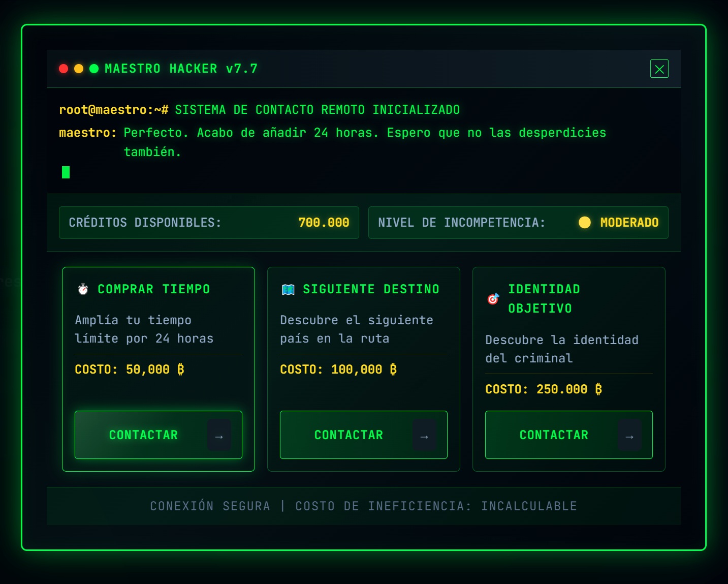Click the map icon beside Siguiente Destino
The width and height of the screenshot is (728, 584).
coord(288,289)
